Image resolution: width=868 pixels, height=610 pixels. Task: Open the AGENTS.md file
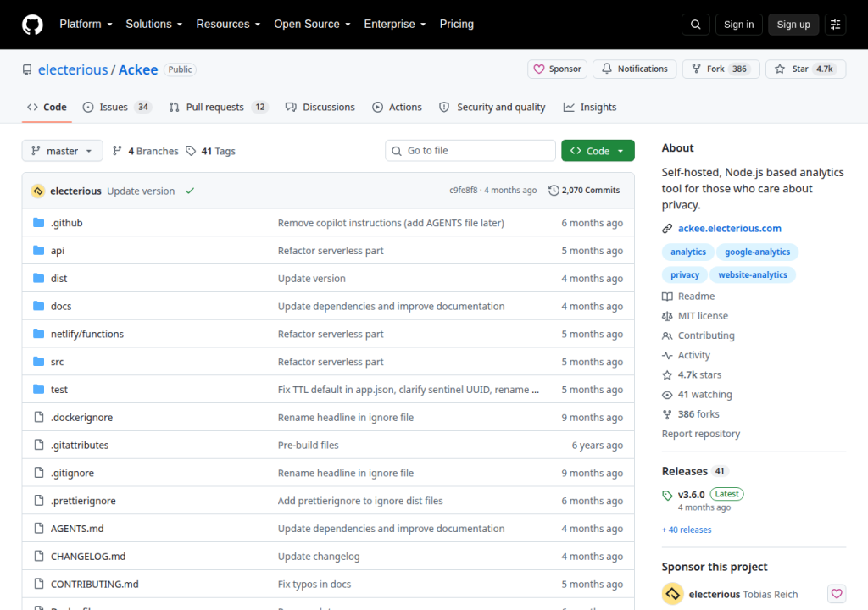[77, 528]
